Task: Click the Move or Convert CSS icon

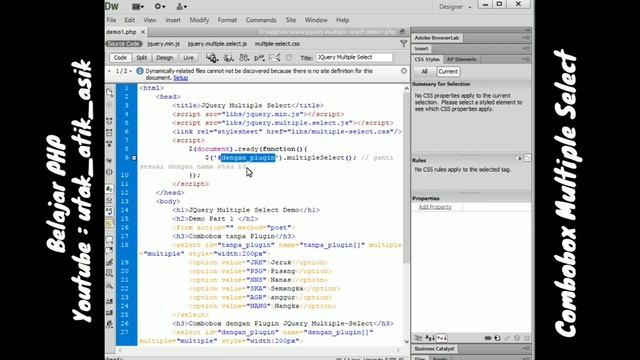Action: pyautogui.click(x=109, y=286)
